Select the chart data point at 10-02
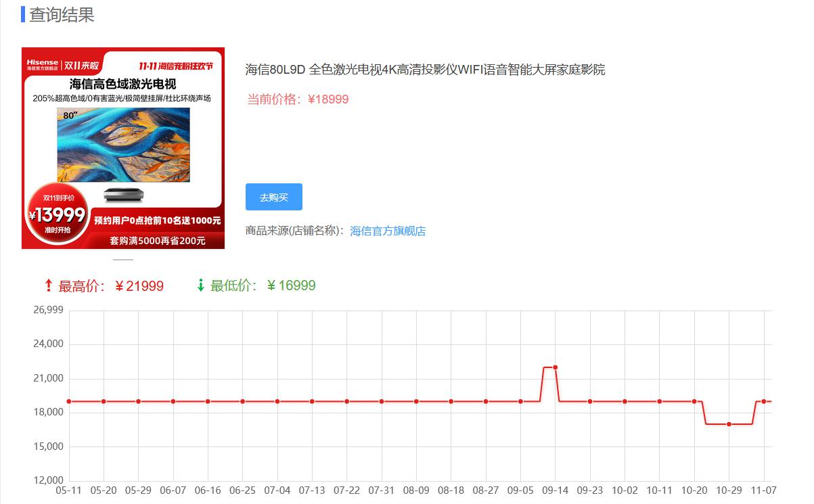 pos(625,401)
